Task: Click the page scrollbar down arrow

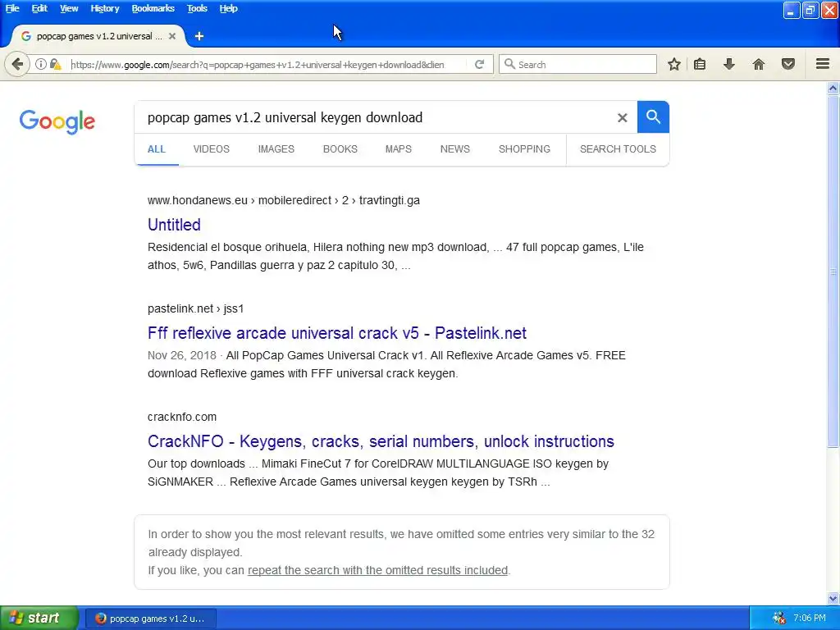Action: tap(833, 598)
